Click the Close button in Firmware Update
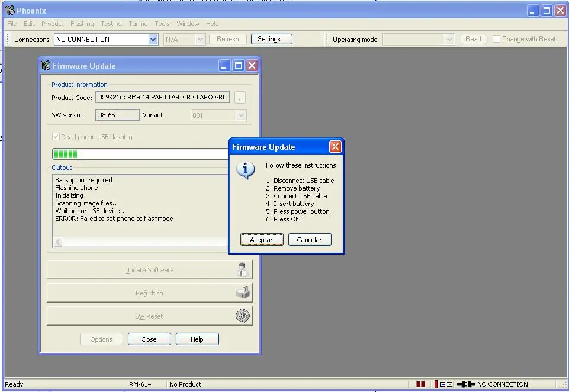 pos(149,339)
